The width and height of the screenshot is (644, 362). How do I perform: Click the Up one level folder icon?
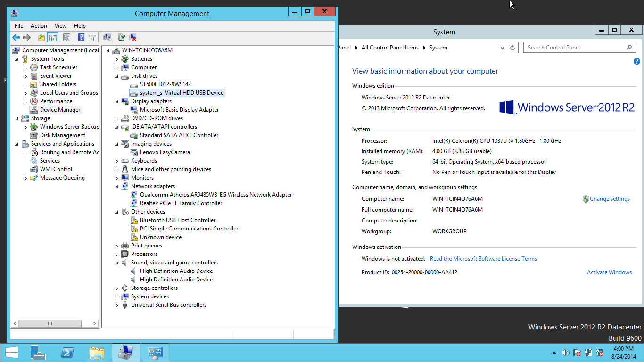tap(41, 38)
